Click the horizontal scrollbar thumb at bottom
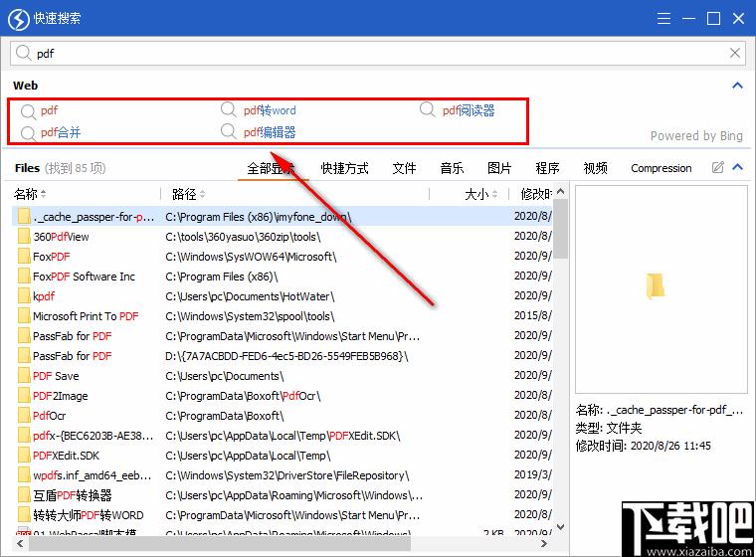Screen dimensions: 756x557 [x=220, y=543]
